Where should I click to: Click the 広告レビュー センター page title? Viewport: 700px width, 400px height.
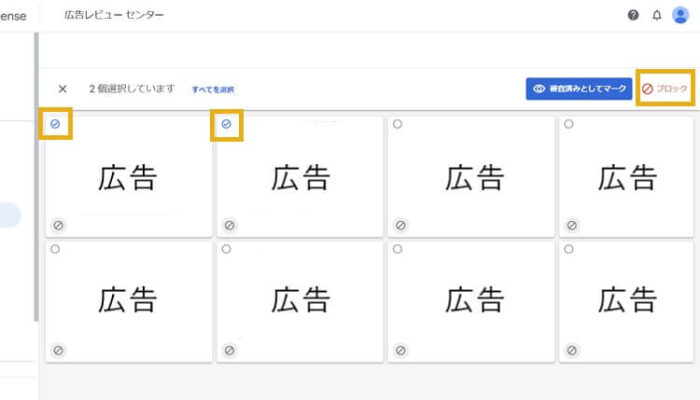[x=114, y=15]
